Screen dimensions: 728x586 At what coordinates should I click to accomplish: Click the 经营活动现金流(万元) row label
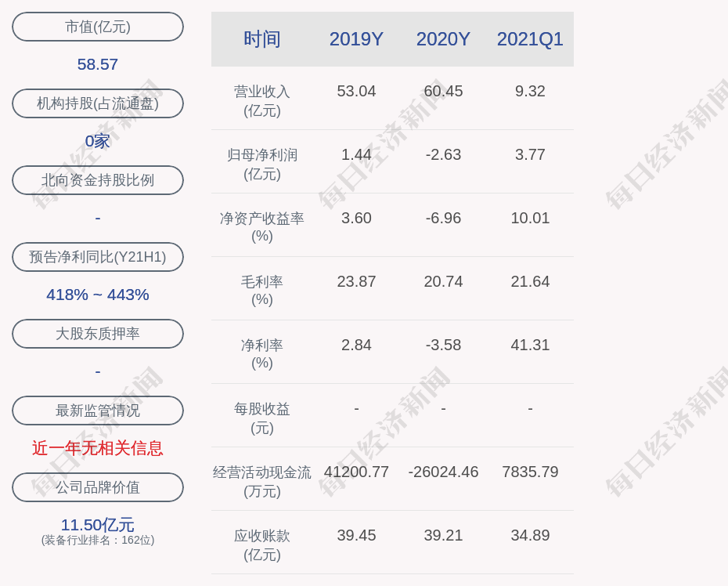point(262,482)
